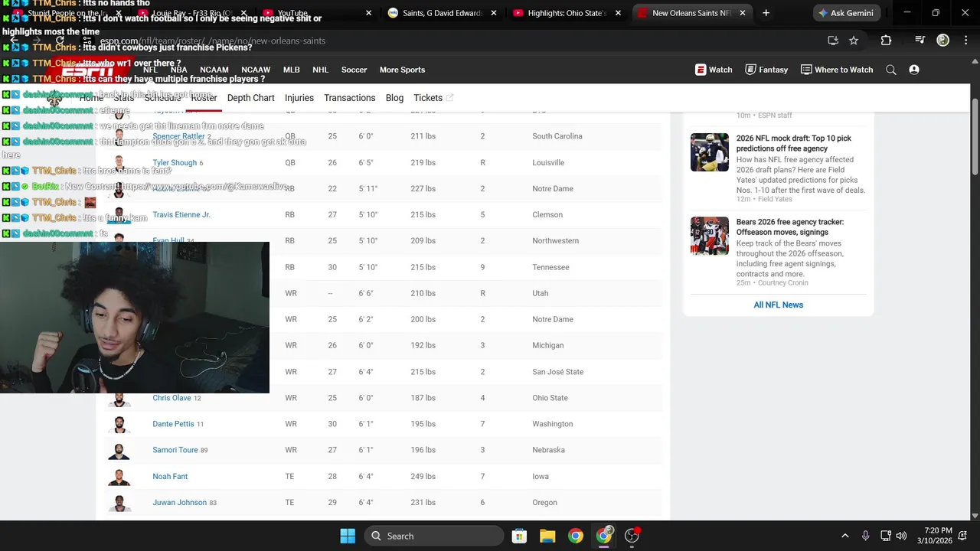Open the volume speaker icon in tray
The width and height of the screenshot is (980, 551).
[x=901, y=536]
